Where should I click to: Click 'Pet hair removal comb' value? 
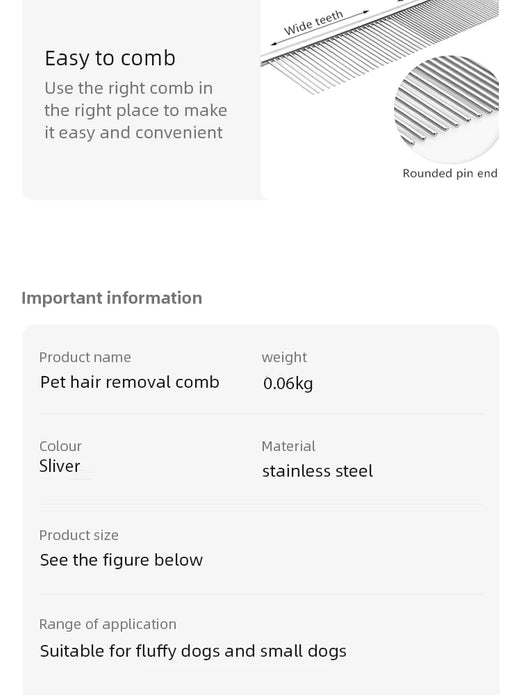[129, 382]
